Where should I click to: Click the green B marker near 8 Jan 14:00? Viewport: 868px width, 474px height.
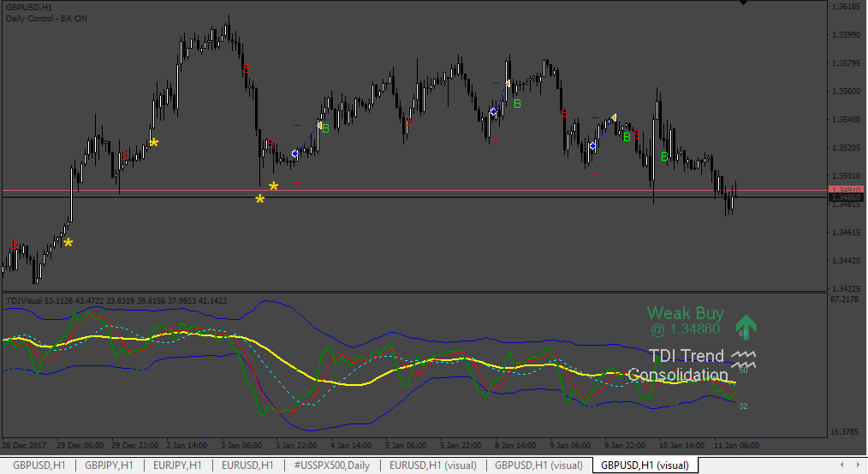click(x=517, y=104)
